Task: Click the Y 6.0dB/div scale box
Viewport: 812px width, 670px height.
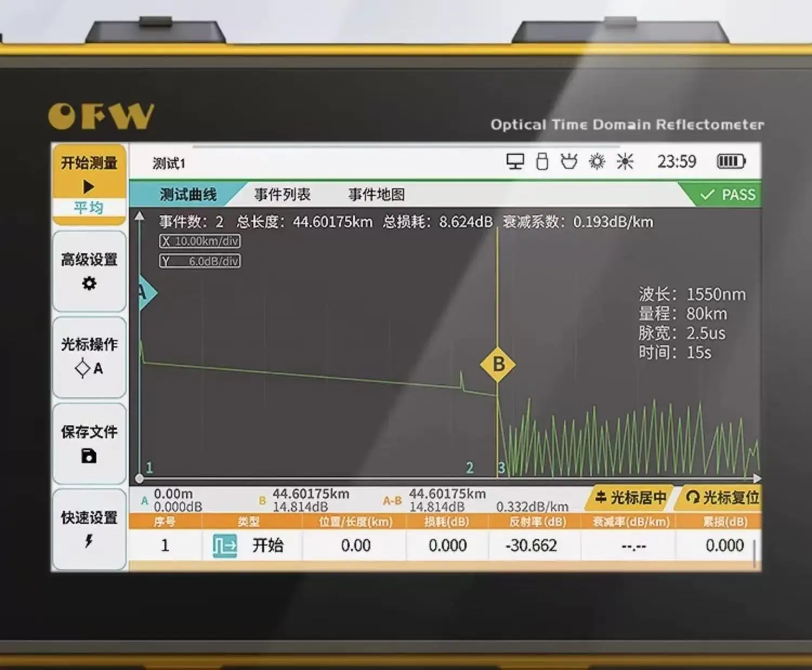Action: [x=200, y=261]
